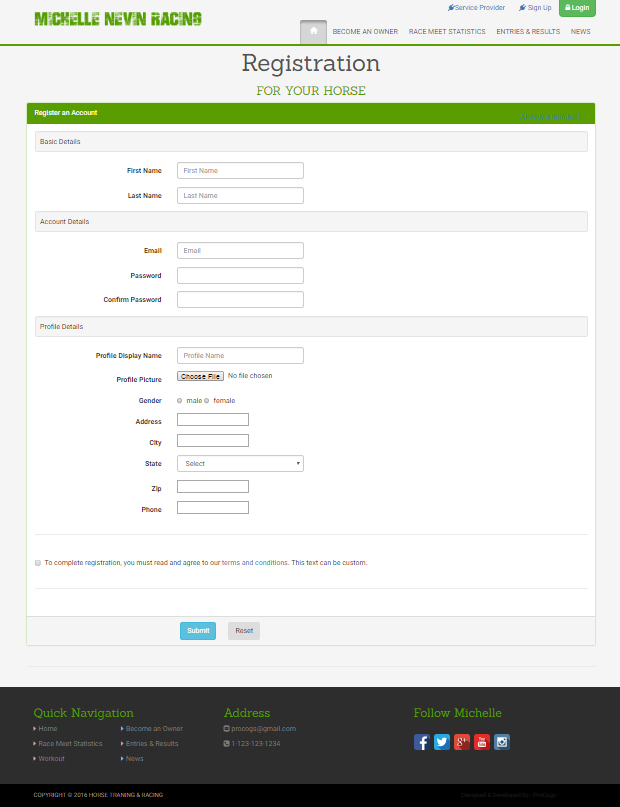Open the Race Meet Statistics menu
The image size is (620, 807).
pos(447,32)
